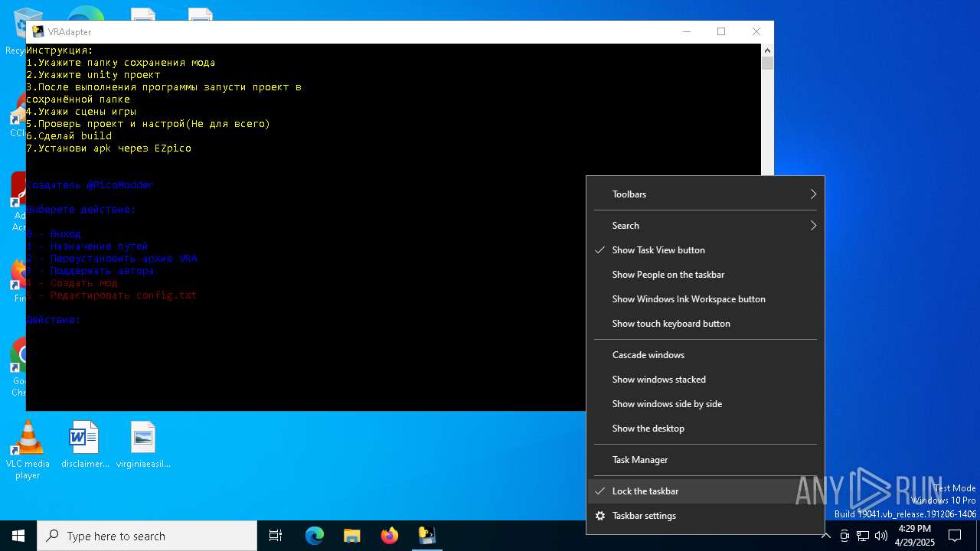Open Task Manager from context menu
The height and width of the screenshot is (551, 980).
[705, 460]
